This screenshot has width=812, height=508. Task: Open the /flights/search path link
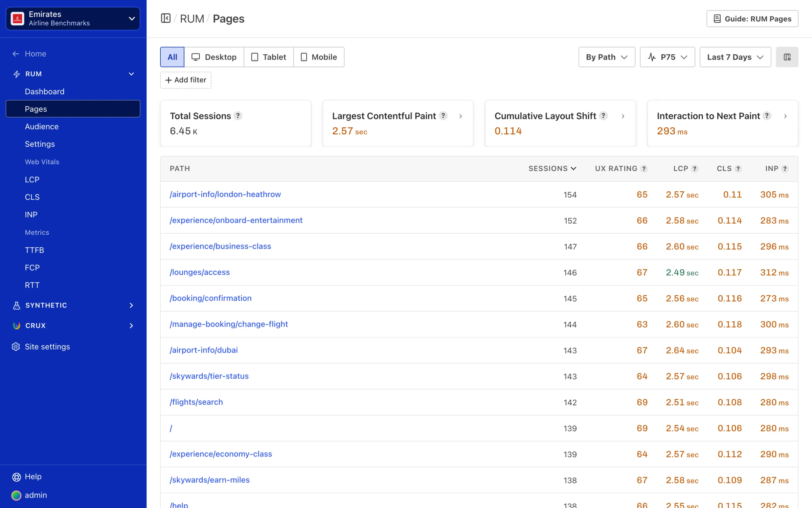[x=196, y=402]
